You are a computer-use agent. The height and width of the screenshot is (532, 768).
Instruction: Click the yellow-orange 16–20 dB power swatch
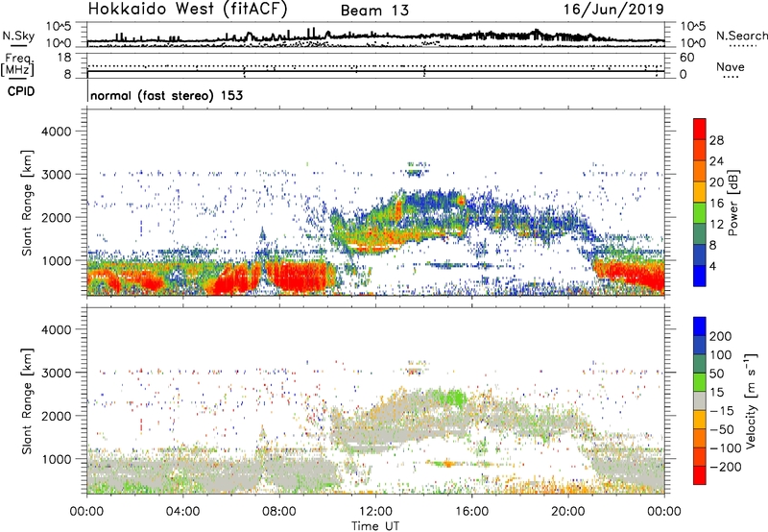click(x=700, y=192)
